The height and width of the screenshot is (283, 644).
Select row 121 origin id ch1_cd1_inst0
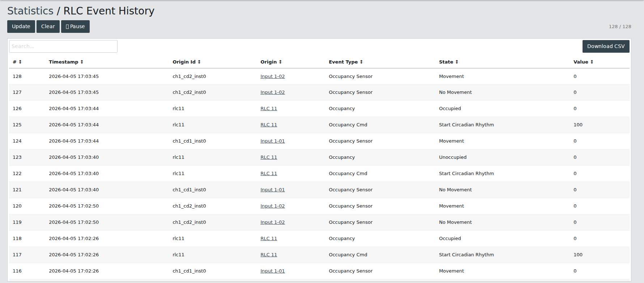click(189, 190)
